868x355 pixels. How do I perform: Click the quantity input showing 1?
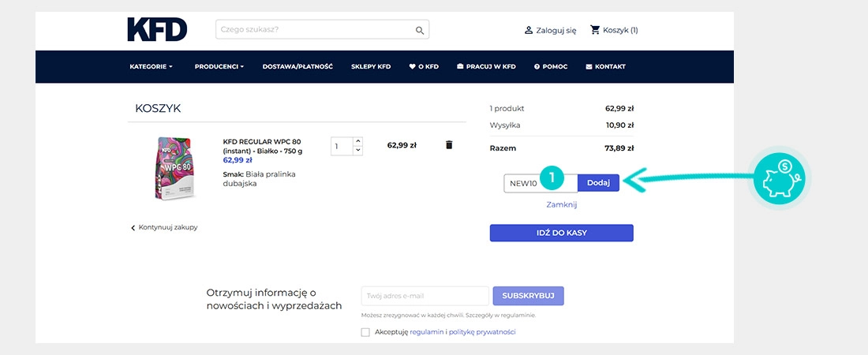(x=342, y=146)
